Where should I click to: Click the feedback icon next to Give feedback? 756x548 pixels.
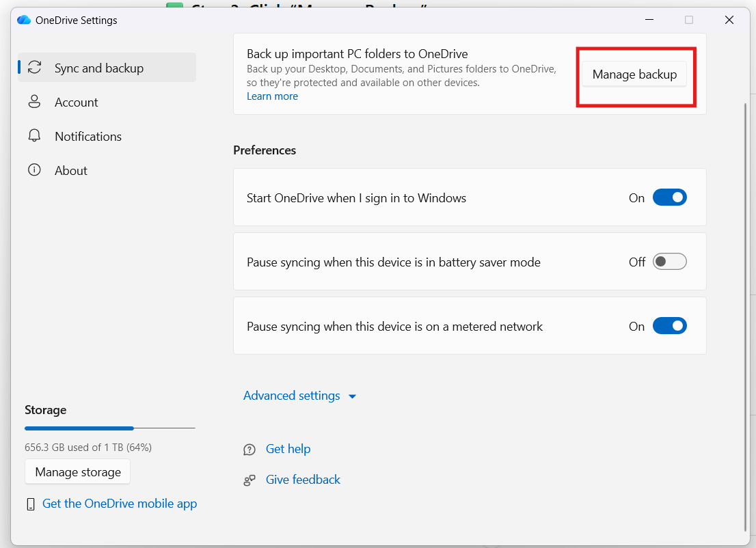(x=249, y=480)
